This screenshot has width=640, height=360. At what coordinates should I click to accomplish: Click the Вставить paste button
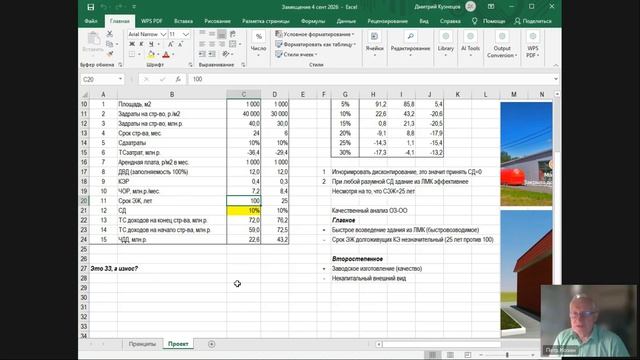[93, 42]
